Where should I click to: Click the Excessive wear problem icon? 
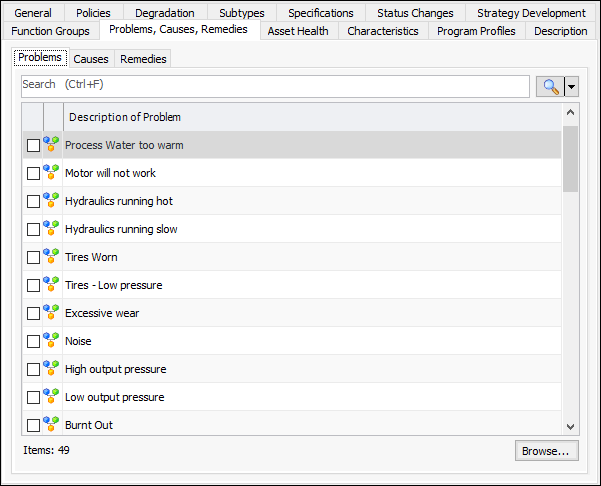coord(52,313)
